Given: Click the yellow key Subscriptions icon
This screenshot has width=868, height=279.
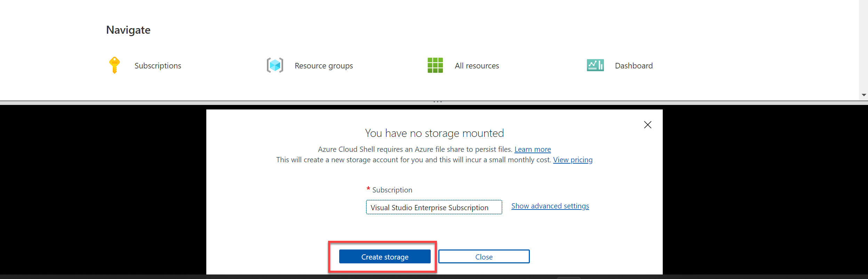Looking at the screenshot, I should [x=114, y=65].
